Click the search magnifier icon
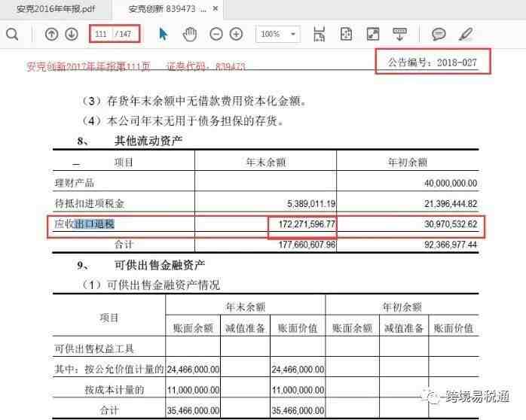The image size is (526, 420). click(x=12, y=35)
